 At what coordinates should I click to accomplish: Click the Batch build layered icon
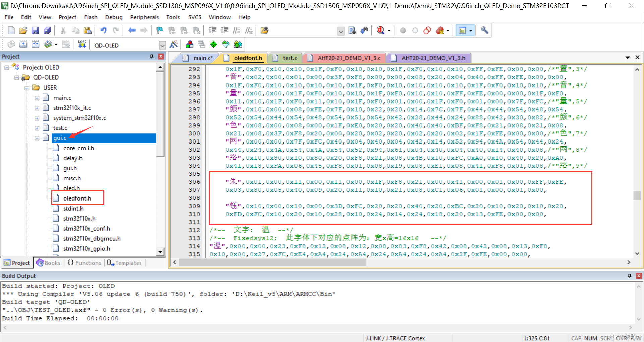(48, 44)
